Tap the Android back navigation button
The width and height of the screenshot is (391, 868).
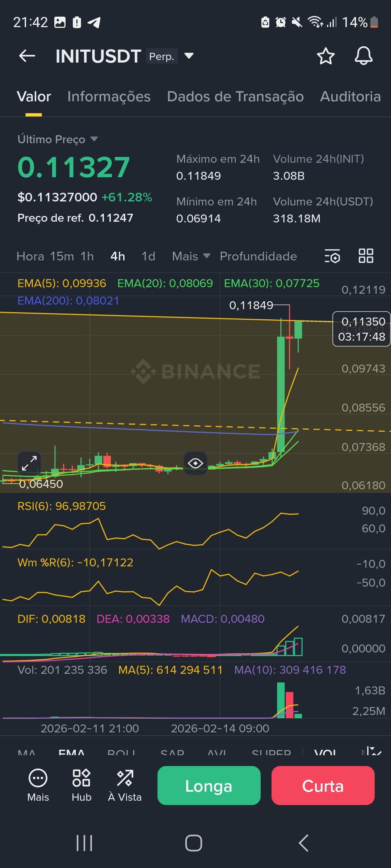(x=303, y=843)
